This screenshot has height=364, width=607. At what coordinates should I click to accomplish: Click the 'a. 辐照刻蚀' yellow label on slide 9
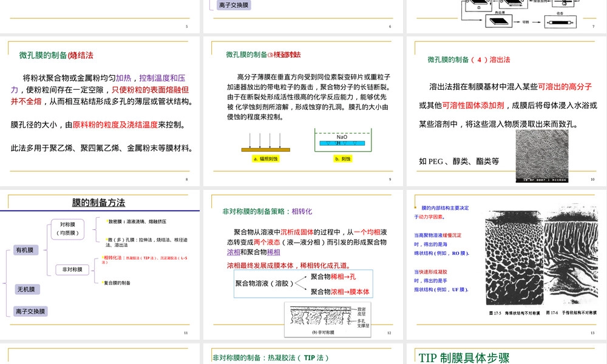point(266,158)
